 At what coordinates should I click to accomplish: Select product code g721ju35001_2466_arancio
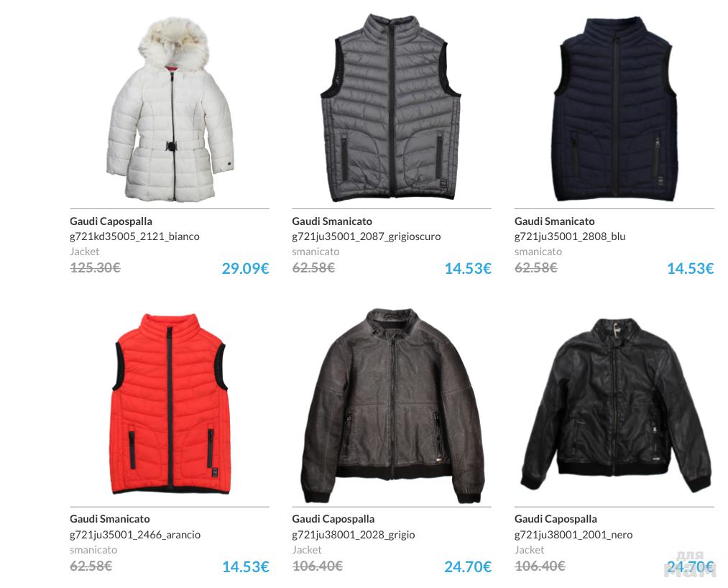coord(135,535)
